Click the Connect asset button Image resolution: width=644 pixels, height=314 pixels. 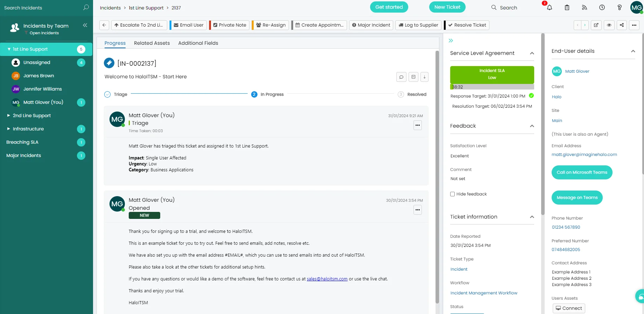pos(569,308)
